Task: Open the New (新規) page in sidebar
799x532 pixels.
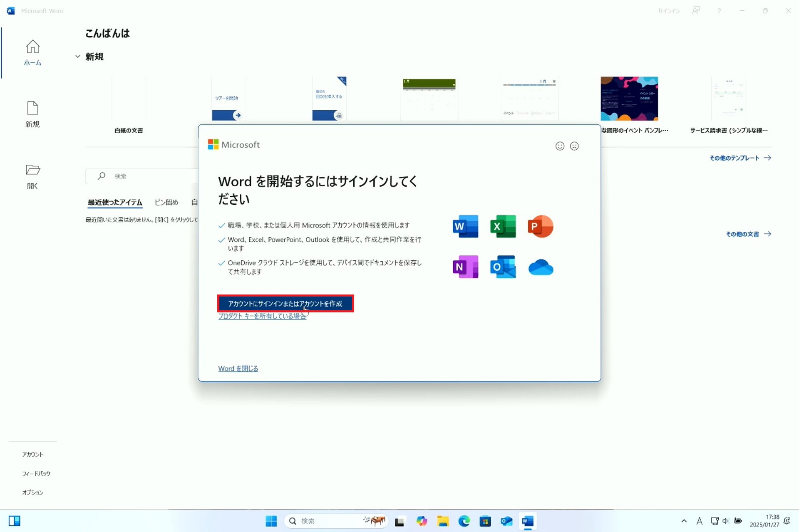Action: [32, 114]
